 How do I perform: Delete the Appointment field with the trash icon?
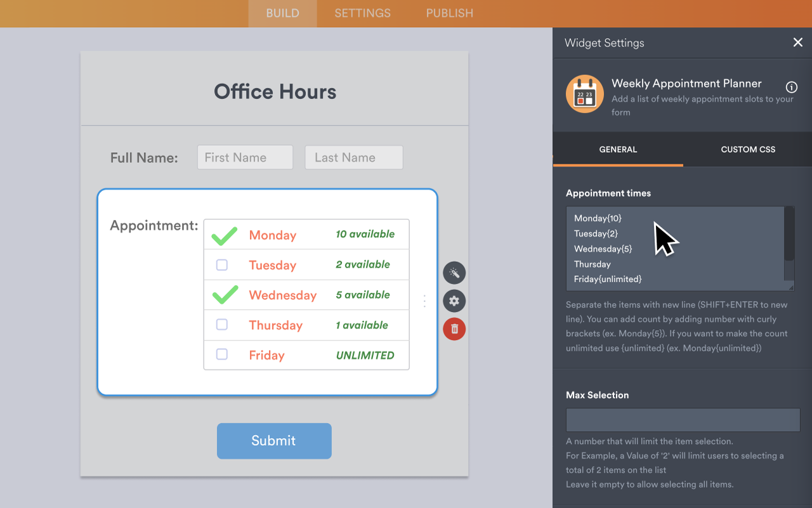pos(454,329)
